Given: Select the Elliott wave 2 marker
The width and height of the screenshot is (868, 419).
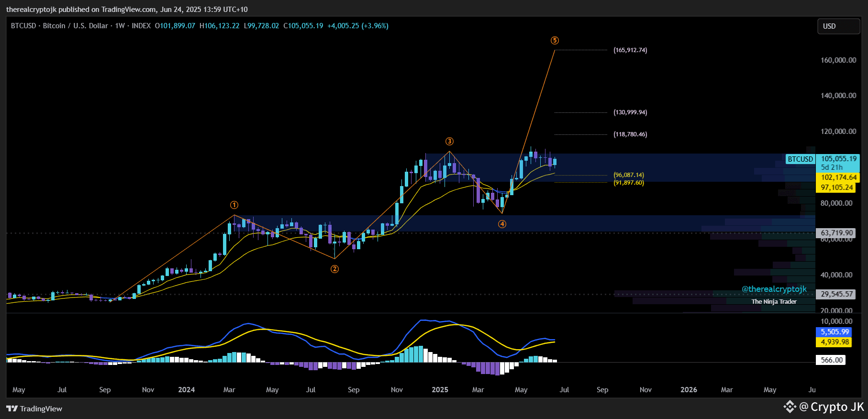Looking at the screenshot, I should coord(334,269).
